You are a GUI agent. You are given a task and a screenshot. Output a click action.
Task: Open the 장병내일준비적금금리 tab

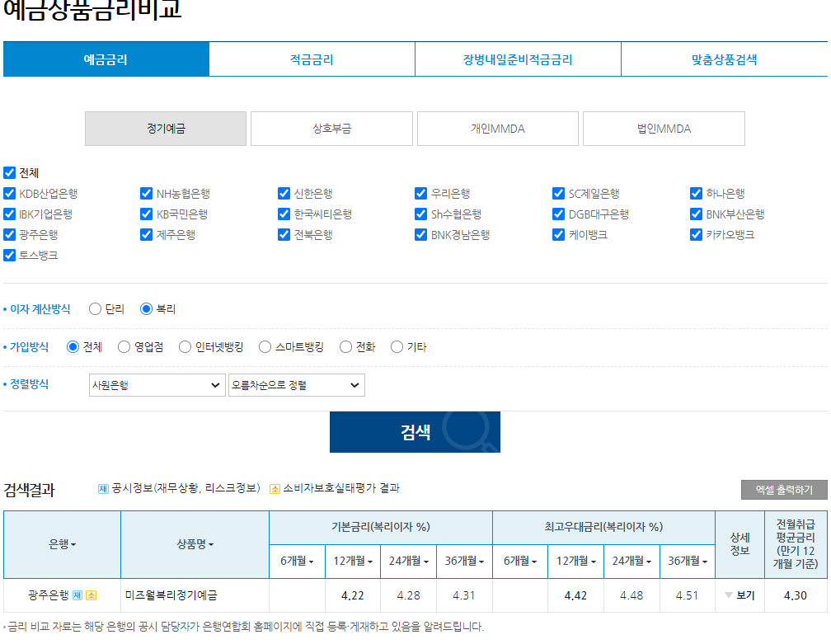pos(518,59)
